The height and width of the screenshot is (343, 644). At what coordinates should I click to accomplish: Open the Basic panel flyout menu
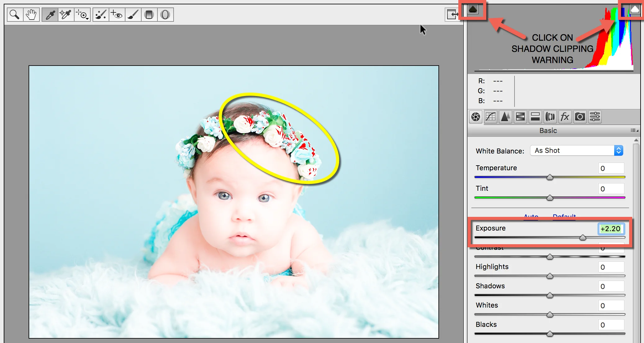pos(634,130)
